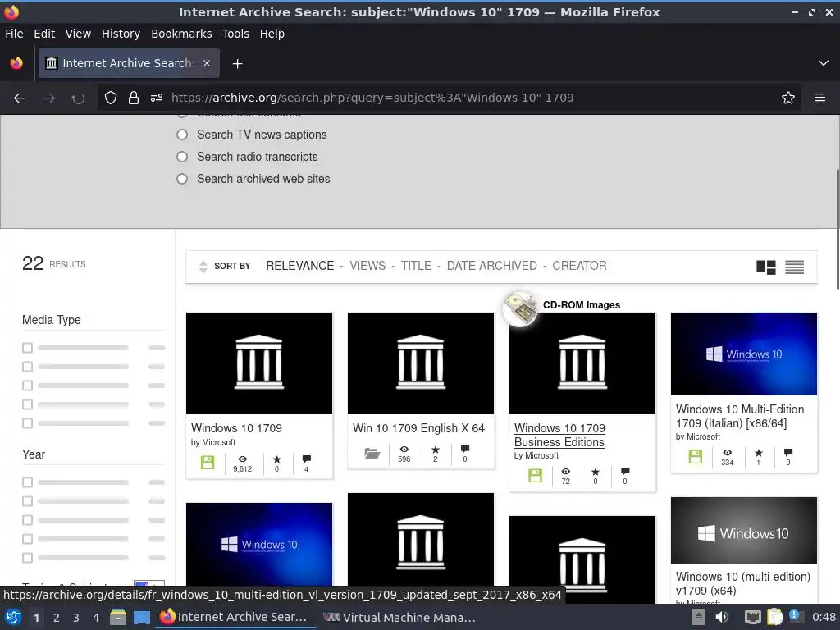
Task: Toggle sort direction arrows beside Sort By
Action: 203,267
